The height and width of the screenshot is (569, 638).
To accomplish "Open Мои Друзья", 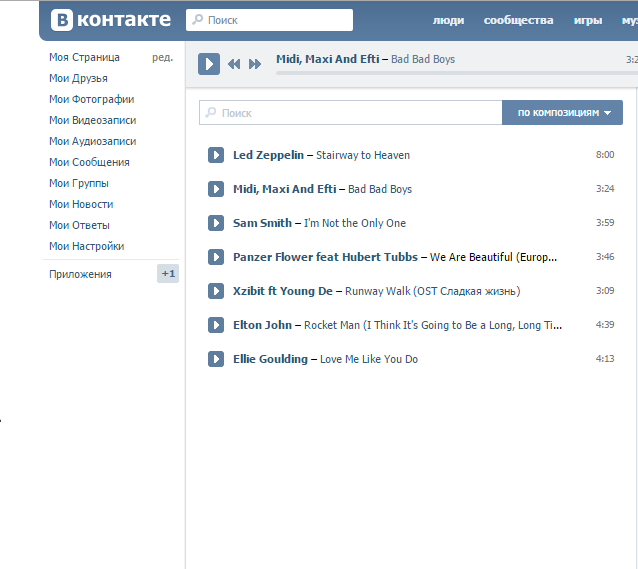I will click(x=78, y=78).
